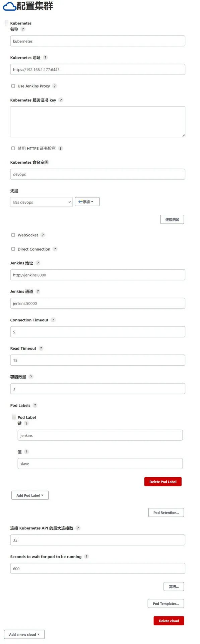
Task: Click the 连接测试 button
Action: click(x=172, y=220)
